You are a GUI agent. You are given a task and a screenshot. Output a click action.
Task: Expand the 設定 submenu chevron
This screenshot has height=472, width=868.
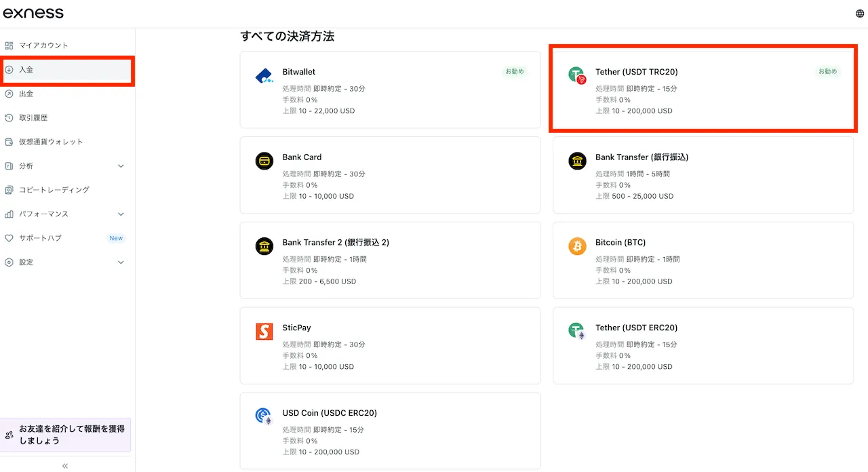pyautogui.click(x=121, y=262)
